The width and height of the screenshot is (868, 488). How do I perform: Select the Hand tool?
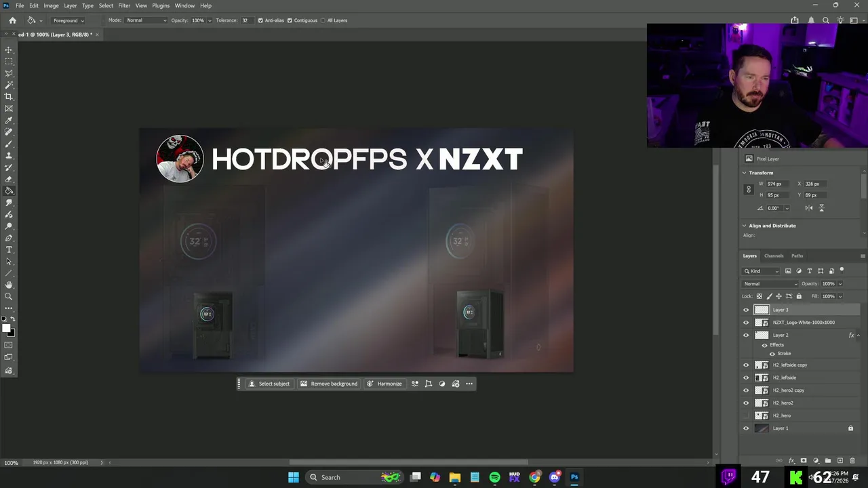(x=9, y=285)
